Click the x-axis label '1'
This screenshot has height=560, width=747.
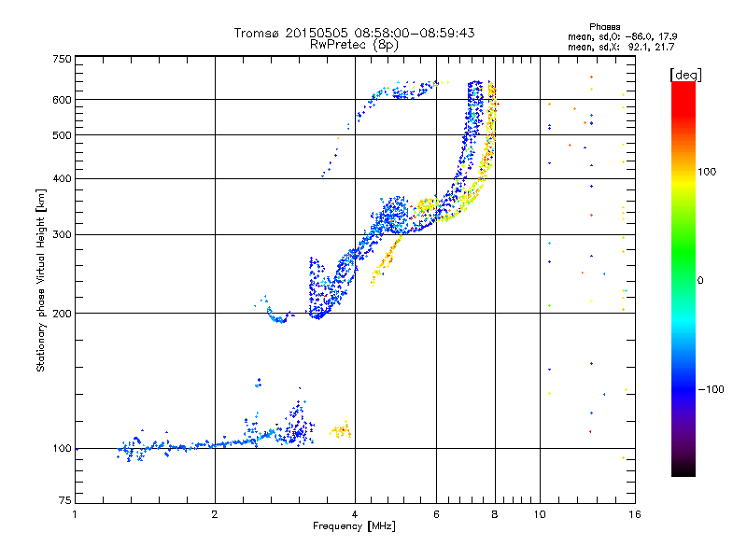coord(75,514)
